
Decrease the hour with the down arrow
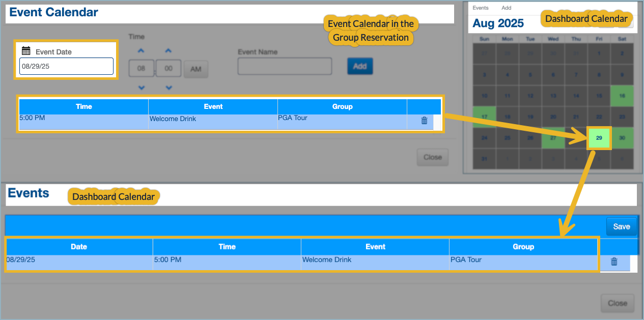click(142, 88)
